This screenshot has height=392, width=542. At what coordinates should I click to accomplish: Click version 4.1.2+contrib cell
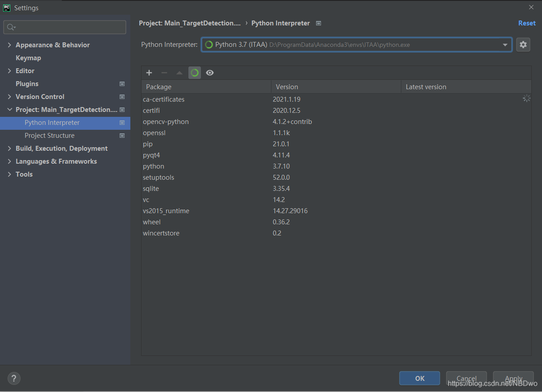click(x=292, y=122)
